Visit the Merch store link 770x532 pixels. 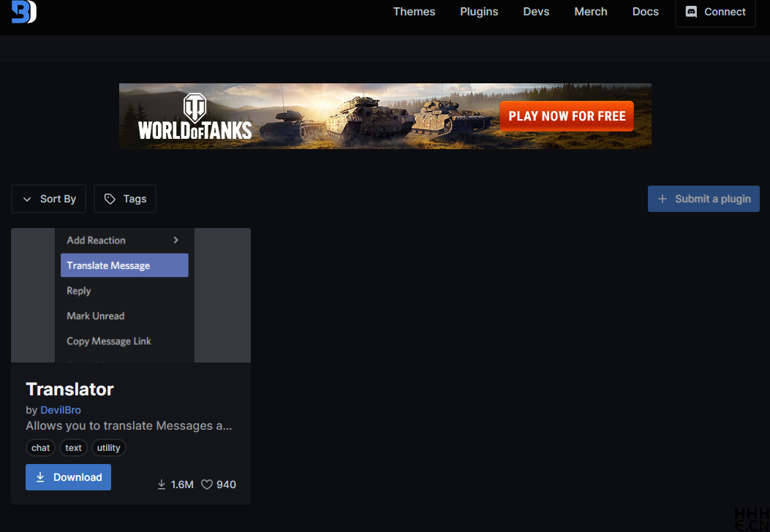tap(591, 12)
